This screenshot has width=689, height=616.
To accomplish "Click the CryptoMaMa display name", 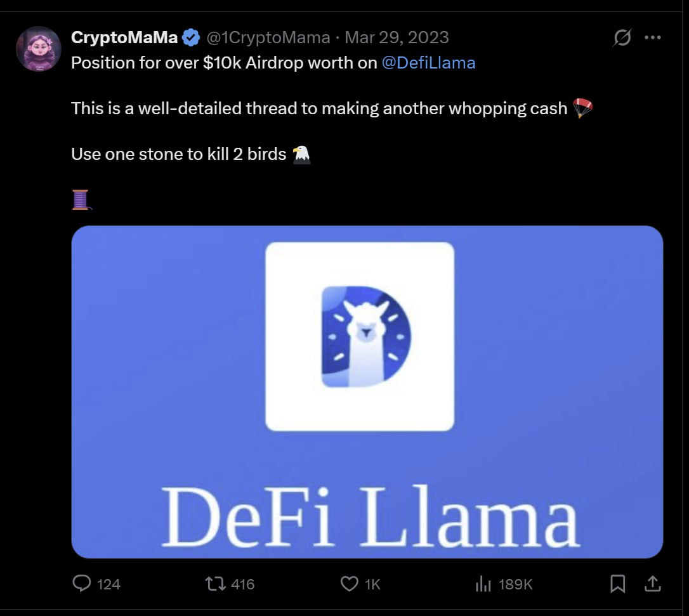I will [124, 38].
